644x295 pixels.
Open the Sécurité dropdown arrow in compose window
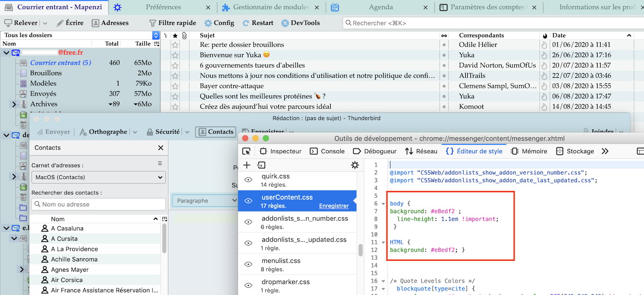pyautogui.click(x=187, y=132)
